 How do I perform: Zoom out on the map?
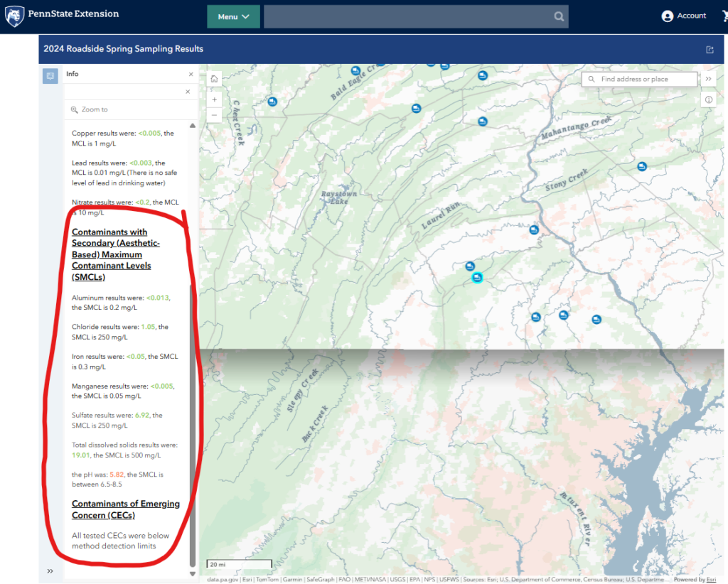pyautogui.click(x=214, y=115)
